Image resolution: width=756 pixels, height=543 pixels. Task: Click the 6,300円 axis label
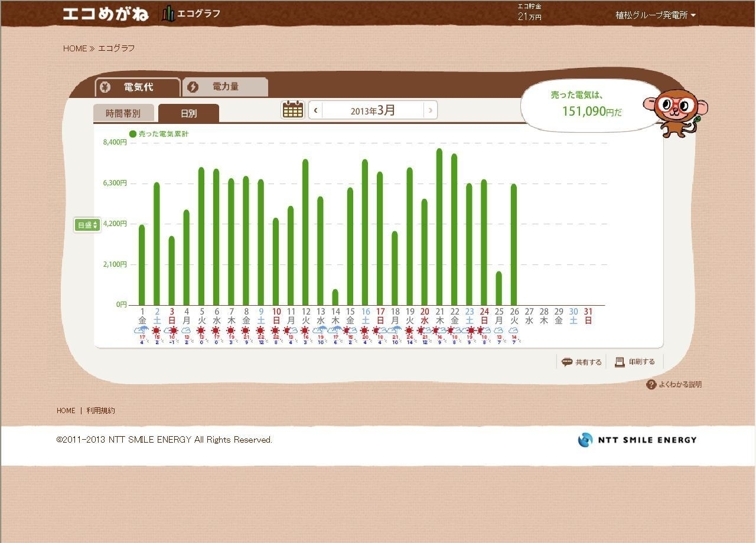(x=115, y=183)
